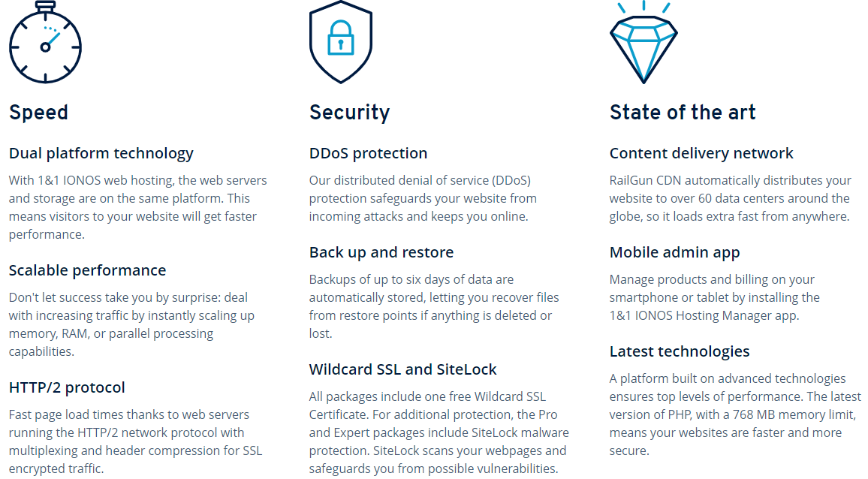The width and height of the screenshot is (868, 479).
Task: Select the Speed section heading
Action: point(38,113)
